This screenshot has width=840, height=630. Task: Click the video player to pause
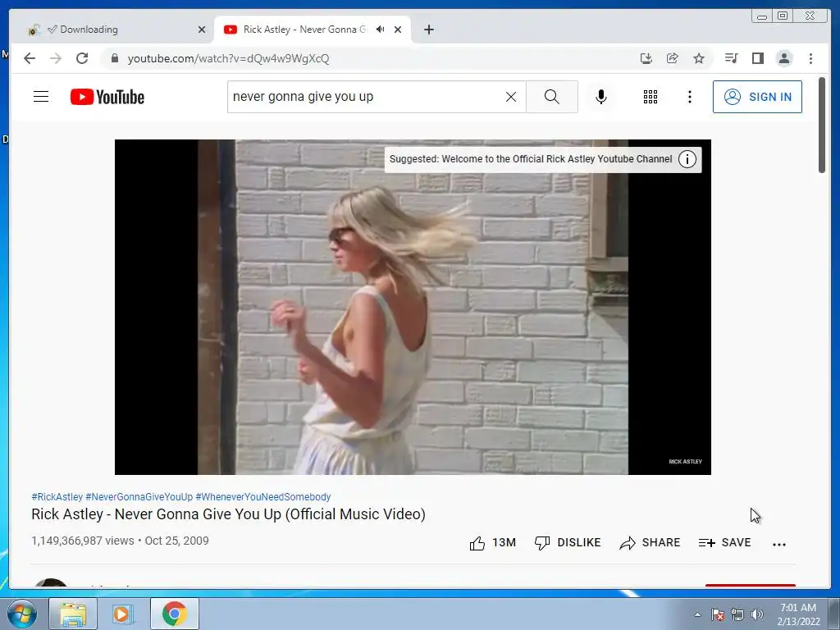coord(413,307)
